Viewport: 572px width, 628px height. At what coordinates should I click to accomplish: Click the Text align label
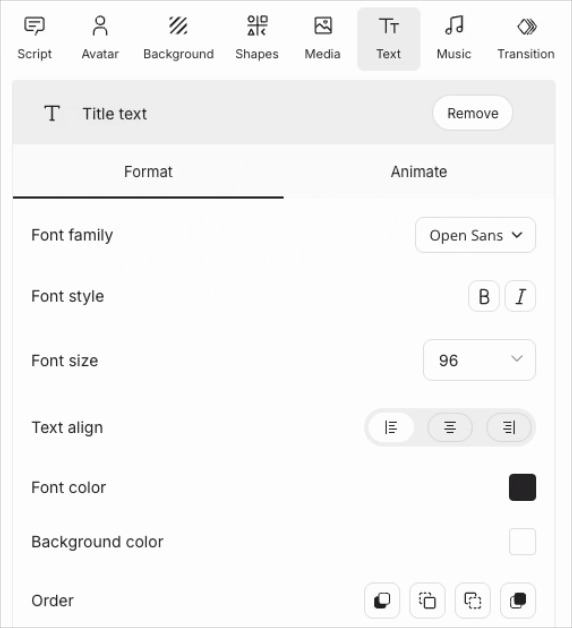[x=67, y=427]
